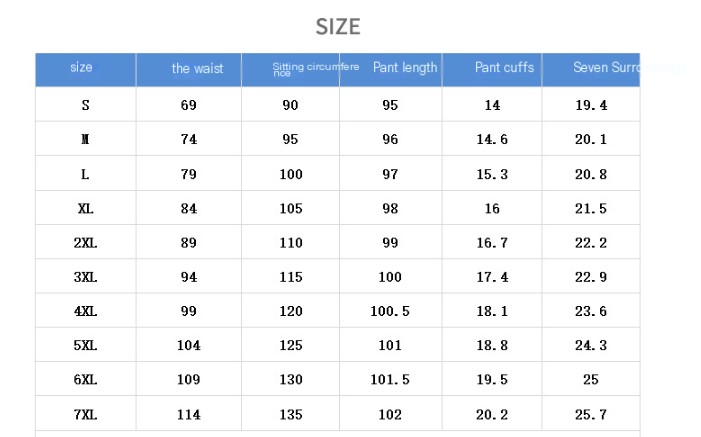Select waist value 104 for 5XL
This screenshot has height=437, width=701.
pos(189,346)
